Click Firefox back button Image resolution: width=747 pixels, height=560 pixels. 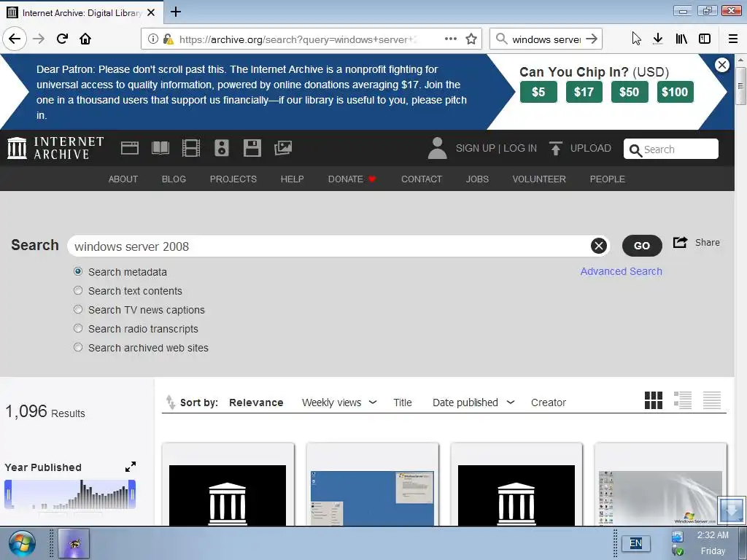pos(15,39)
